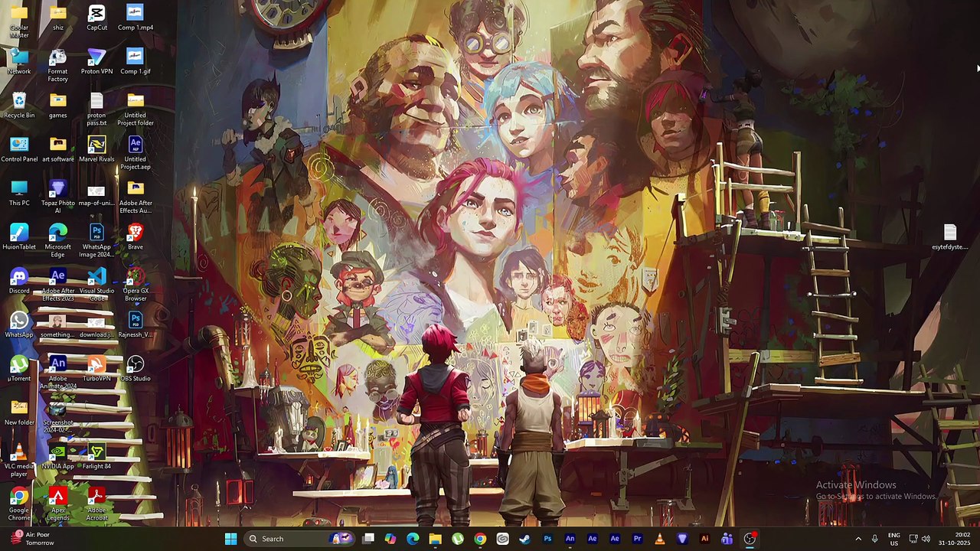Click the microphone icon in system tray
Viewport: 980px width, 551px height.
(874, 539)
